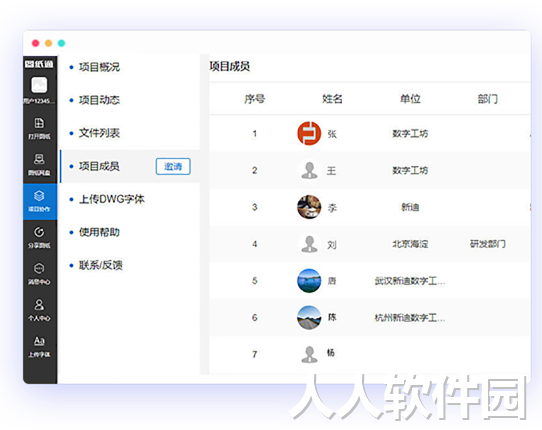Click the green maximize window dot
Viewport: 542px width, 430px height.
(62, 43)
